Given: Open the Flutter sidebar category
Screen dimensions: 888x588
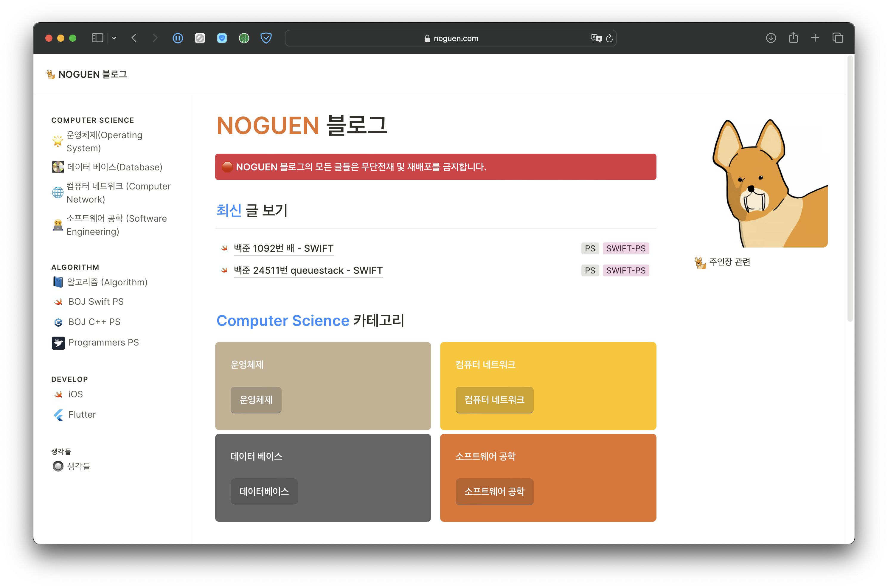Looking at the screenshot, I should (82, 414).
